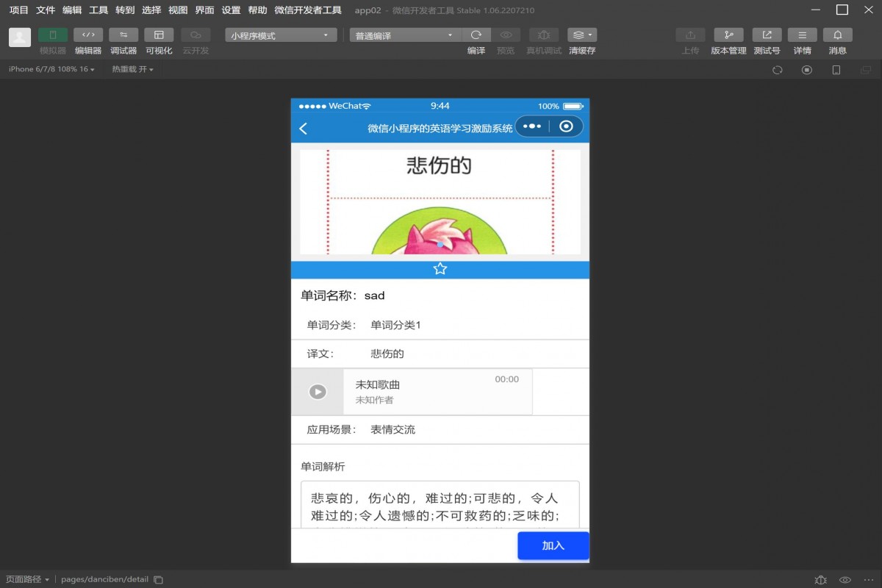Image resolution: width=882 pixels, height=588 pixels.
Task: Go back in the mini program
Action: coord(303,128)
